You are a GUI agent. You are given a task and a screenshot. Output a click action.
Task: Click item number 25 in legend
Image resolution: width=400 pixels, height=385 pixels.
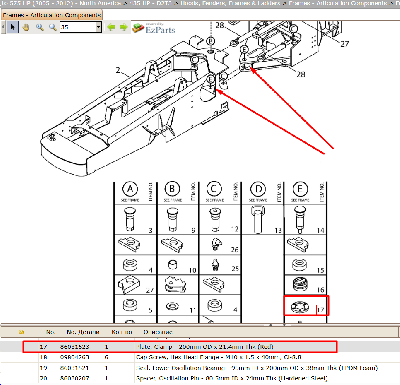tap(235, 268)
